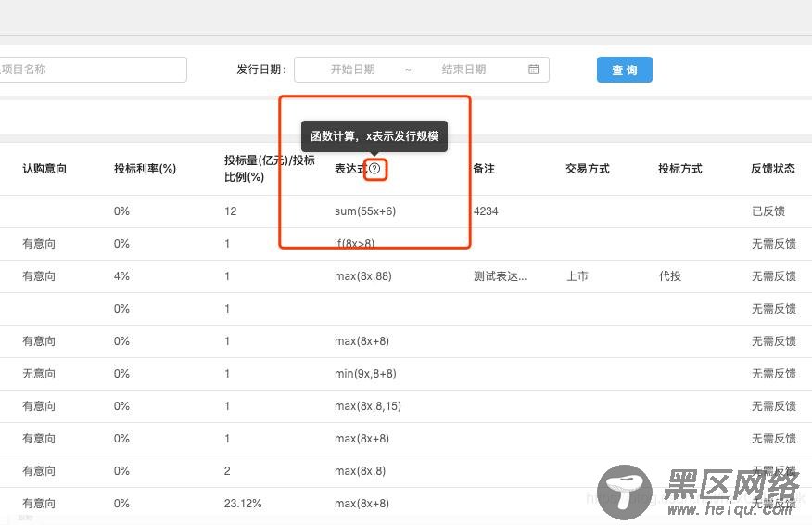Click the 代投 bid method cell
The height and width of the screenshot is (525, 812).
669,276
